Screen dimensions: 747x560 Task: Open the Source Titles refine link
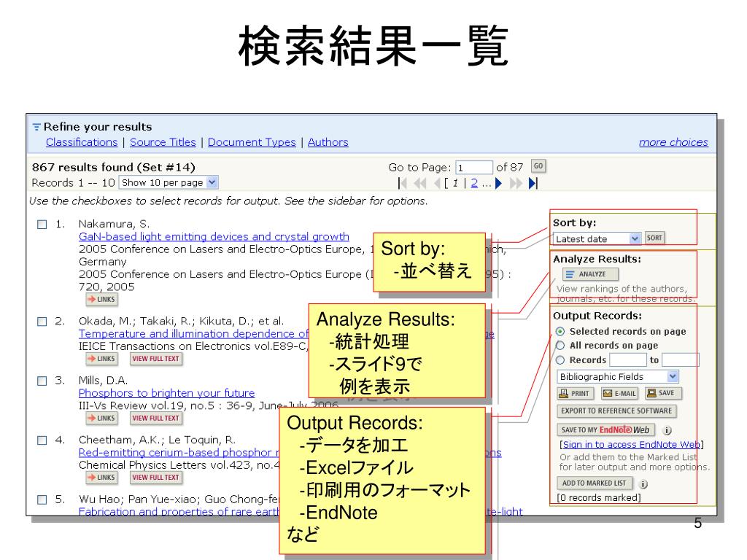[163, 142]
